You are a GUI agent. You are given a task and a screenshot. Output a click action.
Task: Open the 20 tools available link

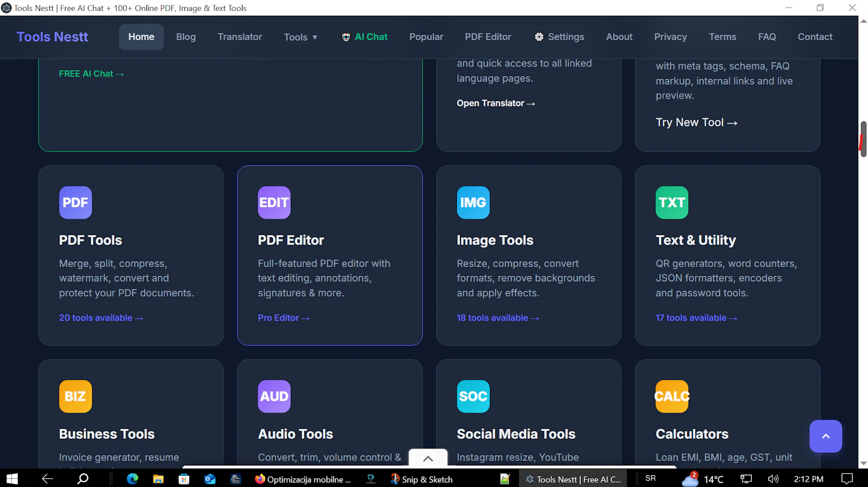[x=101, y=318]
